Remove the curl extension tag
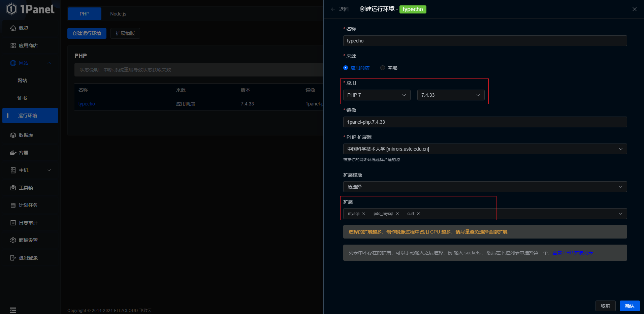Screen dimensions: 644x314 pyautogui.click(x=418, y=214)
